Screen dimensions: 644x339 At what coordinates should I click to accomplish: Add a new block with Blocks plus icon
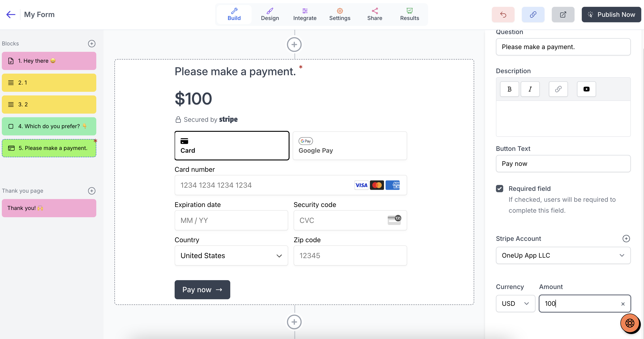pos(92,44)
